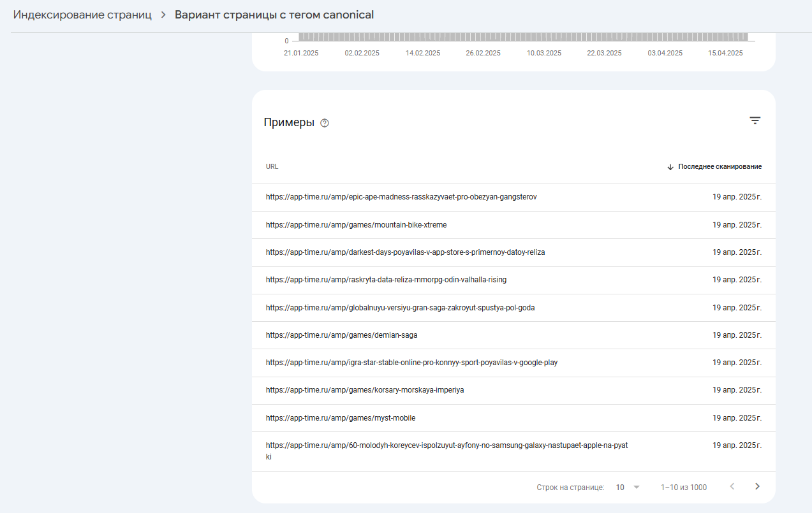Select the demian-saga URL row
This screenshot has height=513, width=812.
coord(341,335)
